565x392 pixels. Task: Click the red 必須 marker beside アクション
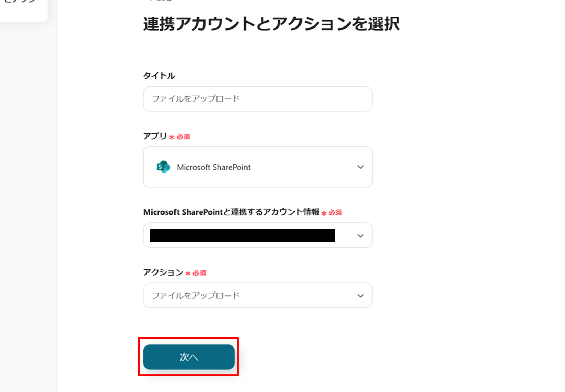pyautogui.click(x=199, y=273)
